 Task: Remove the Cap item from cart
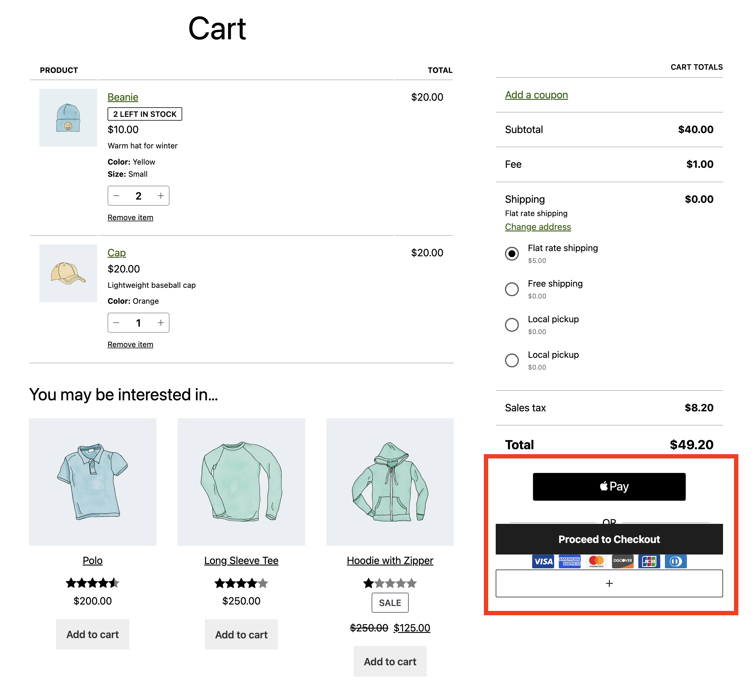click(x=130, y=344)
